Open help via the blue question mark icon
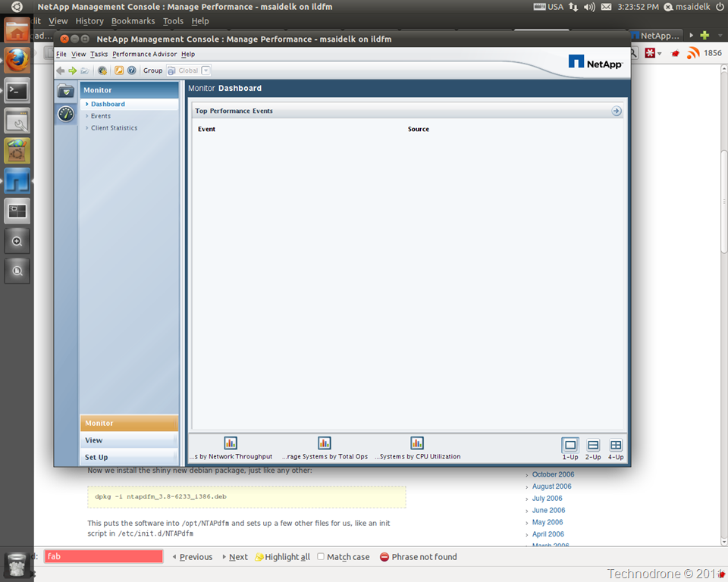Screen dimensions: 728x582 [132, 70]
